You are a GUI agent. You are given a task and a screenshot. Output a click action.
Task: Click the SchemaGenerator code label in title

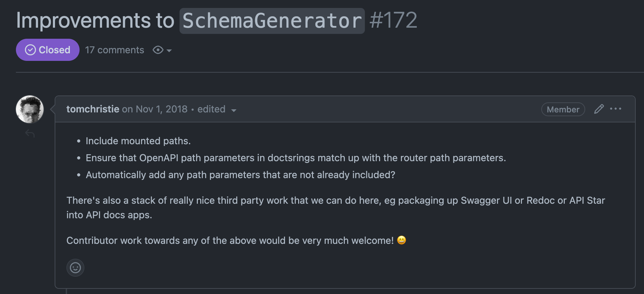point(272,21)
